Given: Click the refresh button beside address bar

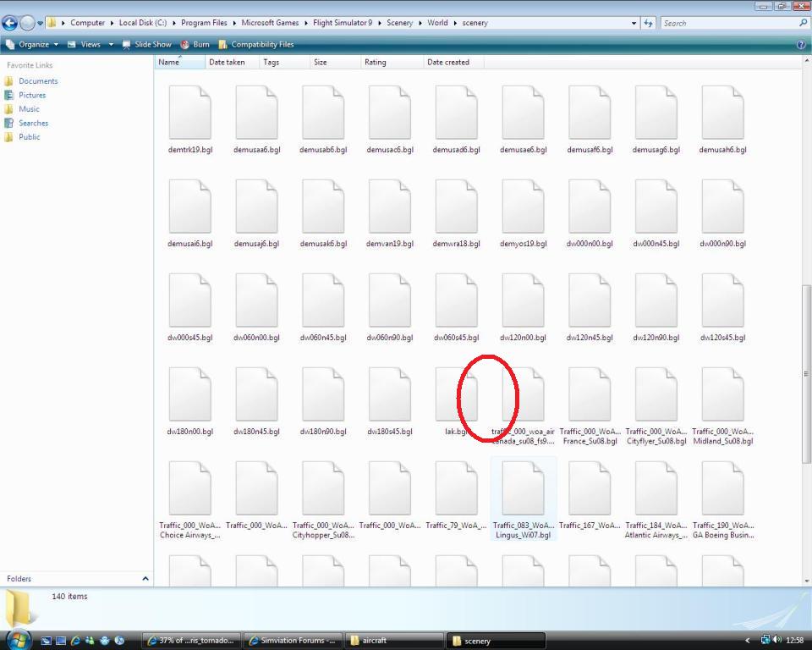Looking at the screenshot, I should click(x=649, y=23).
